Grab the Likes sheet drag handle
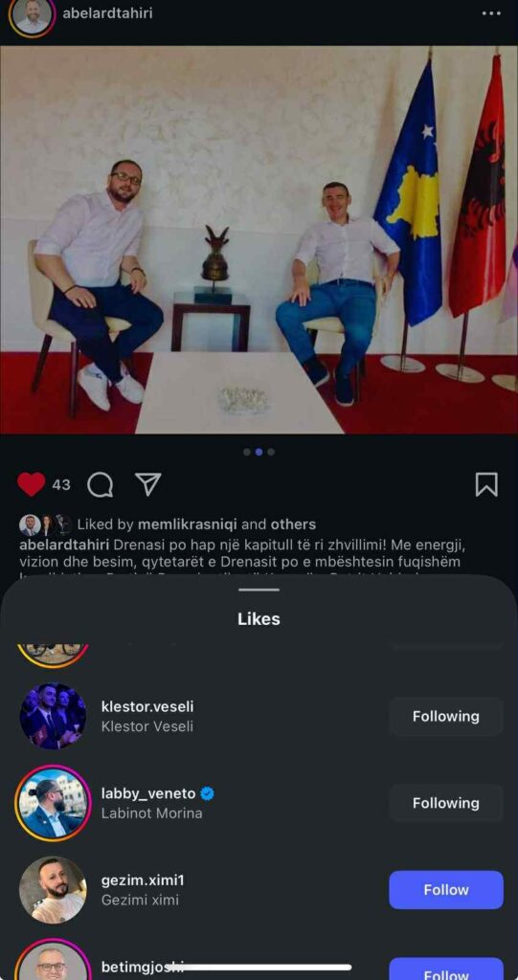The image size is (518, 980). (x=259, y=590)
